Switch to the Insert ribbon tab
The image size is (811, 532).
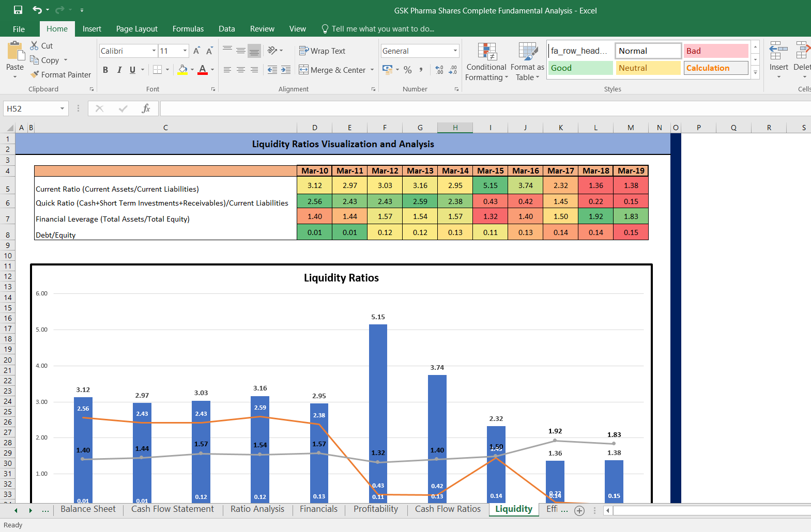[92, 29]
